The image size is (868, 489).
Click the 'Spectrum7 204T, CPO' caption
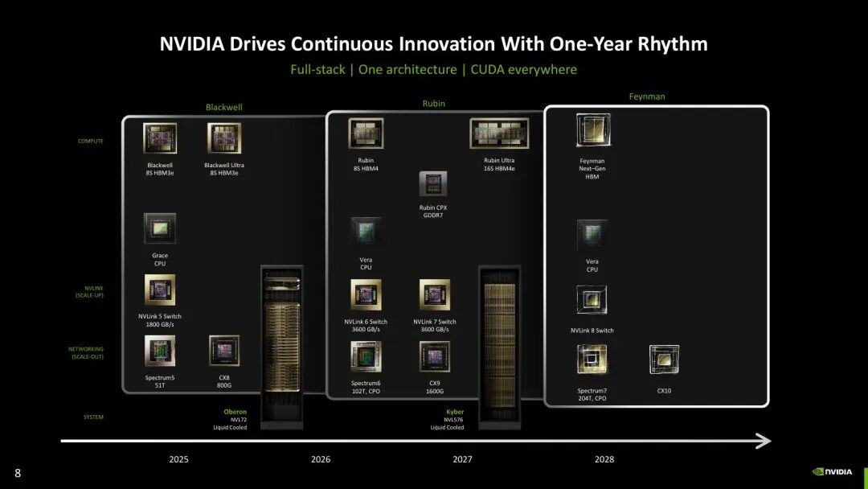tap(592, 394)
